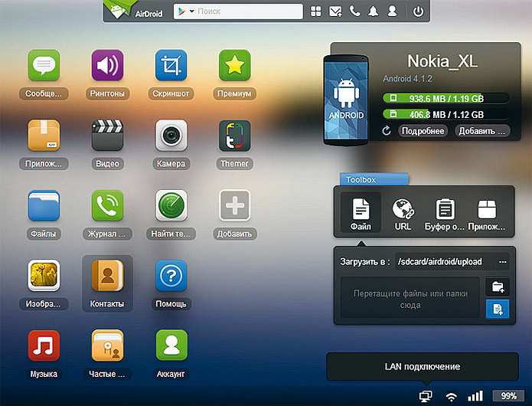Switch to Clipboard (Буфер обмена) tab
Image resolution: width=532 pixels, height=406 pixels.
tap(446, 213)
